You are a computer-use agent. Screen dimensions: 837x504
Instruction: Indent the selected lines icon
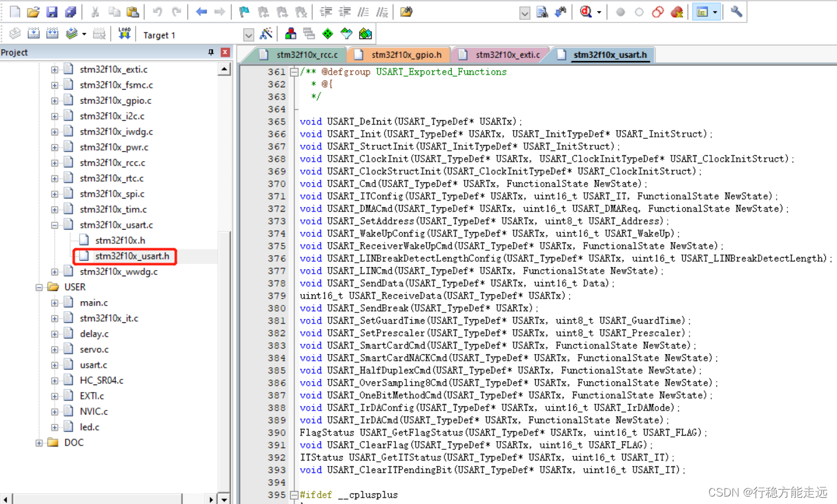[x=325, y=12]
